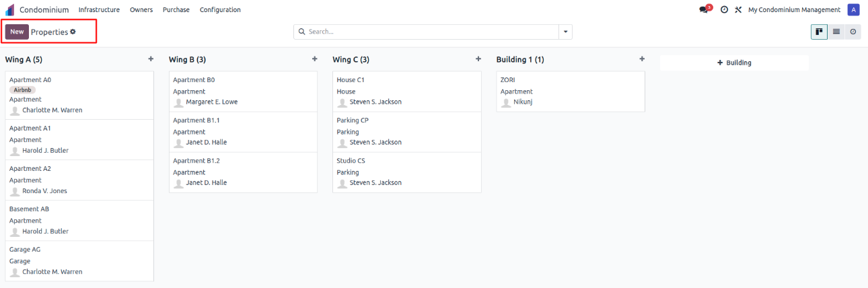The width and height of the screenshot is (868, 288).
Task: Add a quick record in Wing A
Action: [x=151, y=59]
